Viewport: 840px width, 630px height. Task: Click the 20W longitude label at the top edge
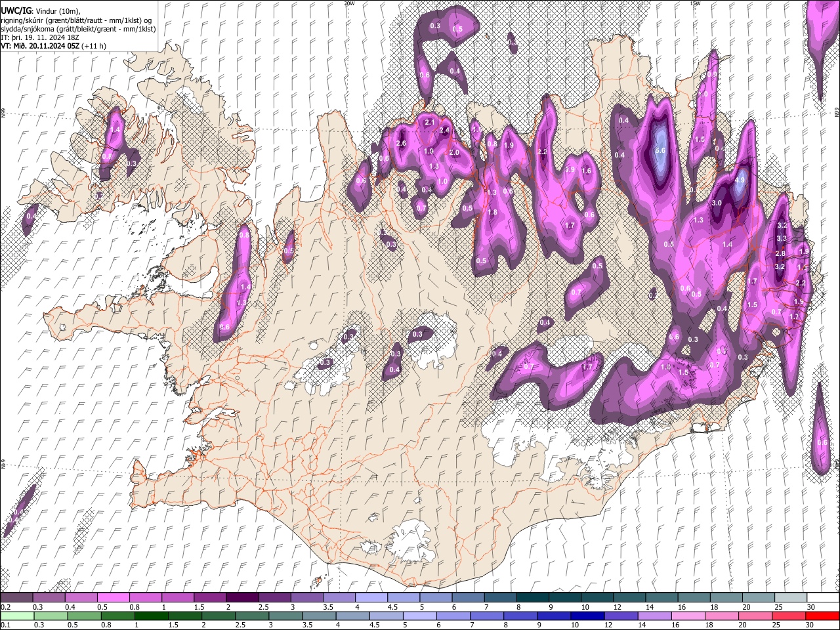click(x=349, y=3)
